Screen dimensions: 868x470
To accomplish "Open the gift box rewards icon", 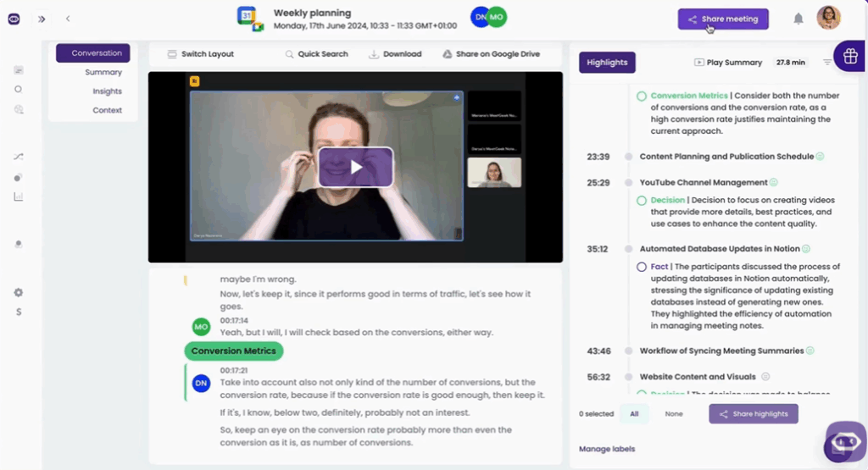I will click(850, 56).
